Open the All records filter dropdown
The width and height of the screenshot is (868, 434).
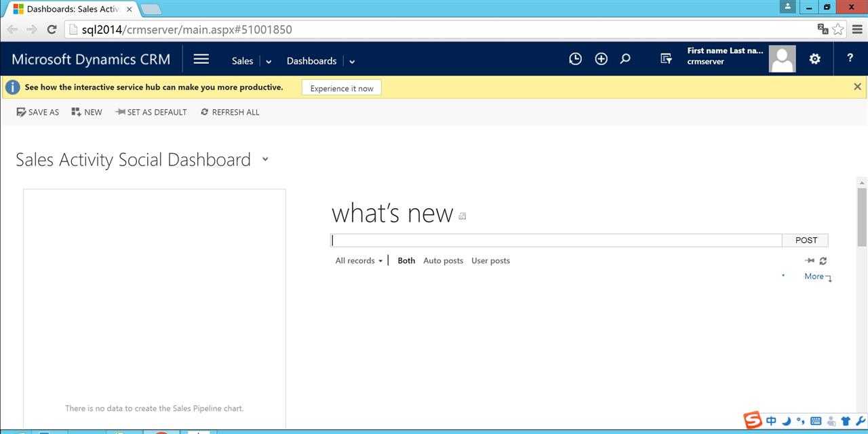[x=359, y=260]
